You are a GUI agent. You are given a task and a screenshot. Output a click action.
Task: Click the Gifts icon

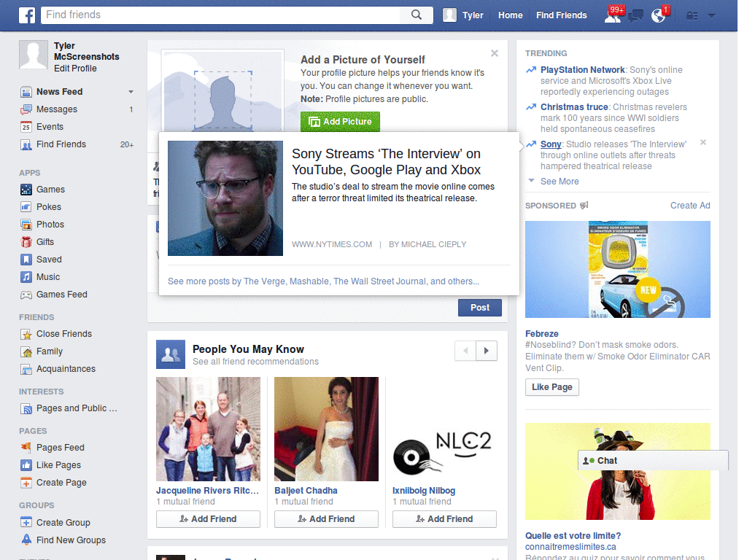(26, 242)
